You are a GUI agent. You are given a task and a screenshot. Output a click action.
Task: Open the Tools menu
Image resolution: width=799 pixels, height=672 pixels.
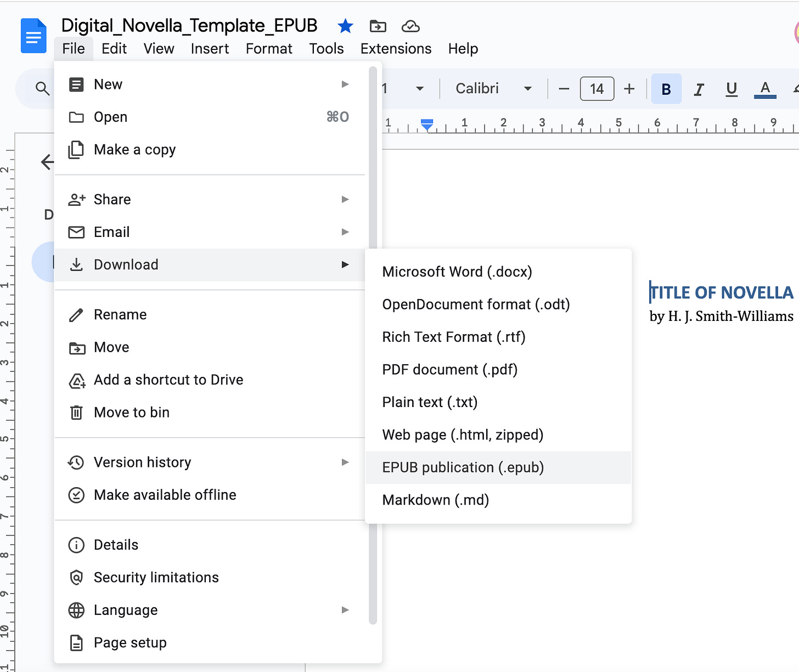point(326,49)
